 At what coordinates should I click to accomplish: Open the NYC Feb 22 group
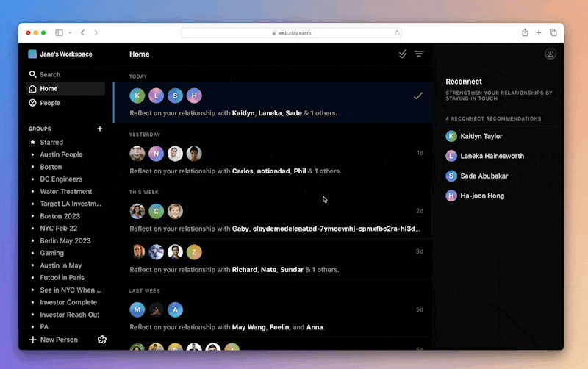point(59,228)
